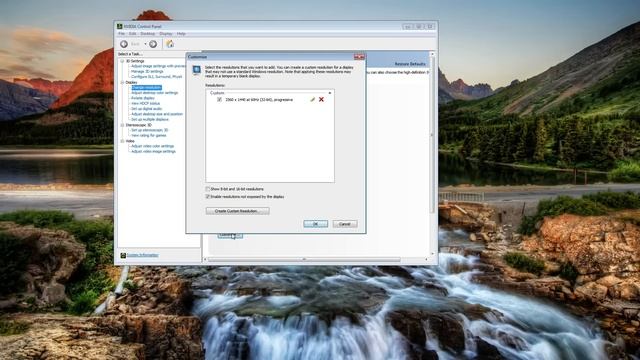Collapse the Stereoscopic 3D tree node

pos(122,125)
